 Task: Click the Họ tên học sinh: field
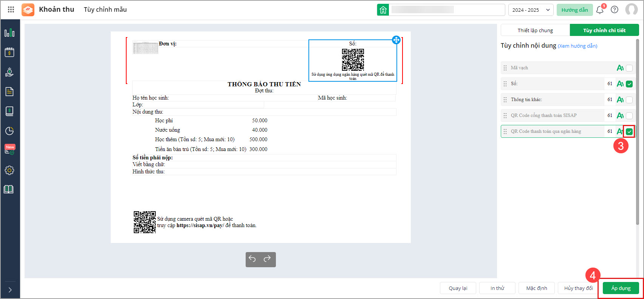pos(151,98)
